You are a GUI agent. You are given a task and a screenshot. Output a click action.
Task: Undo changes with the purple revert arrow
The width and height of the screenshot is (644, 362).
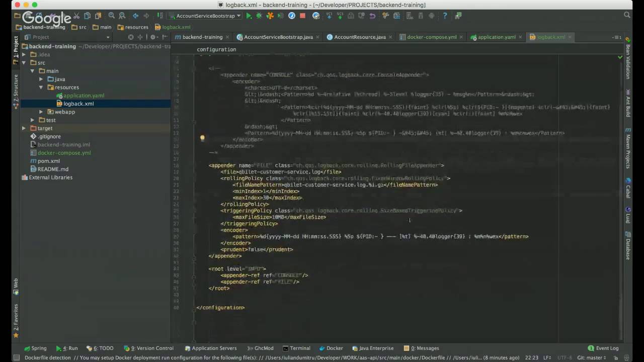(372, 16)
